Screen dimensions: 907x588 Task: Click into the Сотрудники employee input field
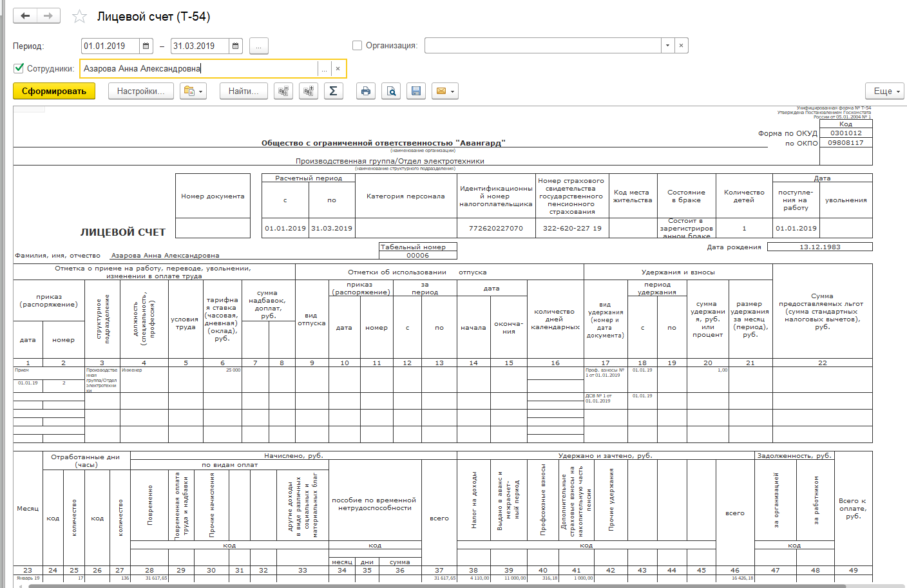click(x=198, y=69)
